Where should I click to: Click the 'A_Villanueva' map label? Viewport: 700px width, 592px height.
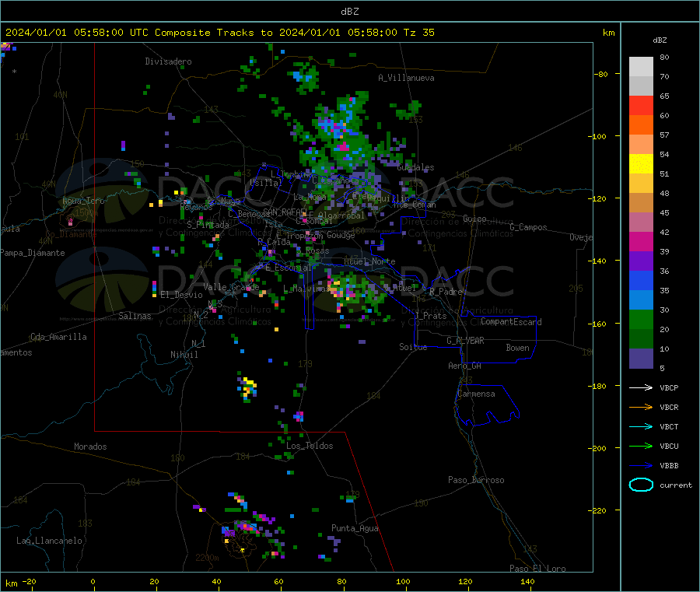(x=406, y=78)
